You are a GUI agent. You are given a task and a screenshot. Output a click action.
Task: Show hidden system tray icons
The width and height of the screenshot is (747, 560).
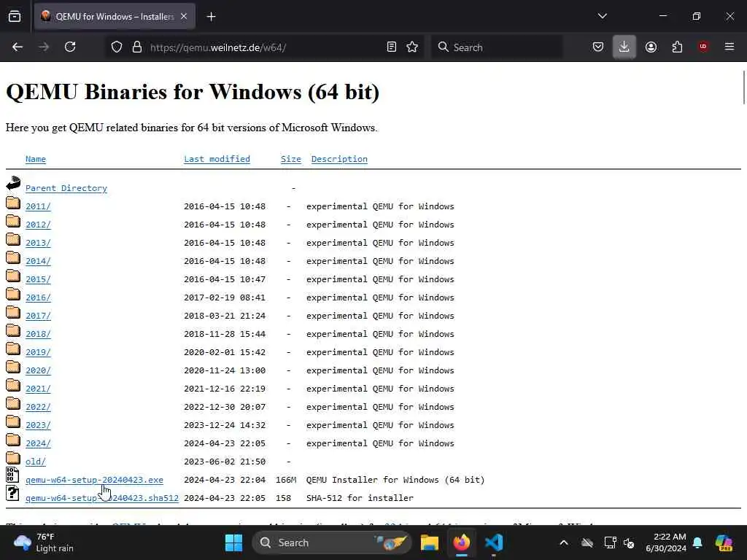tap(564, 542)
